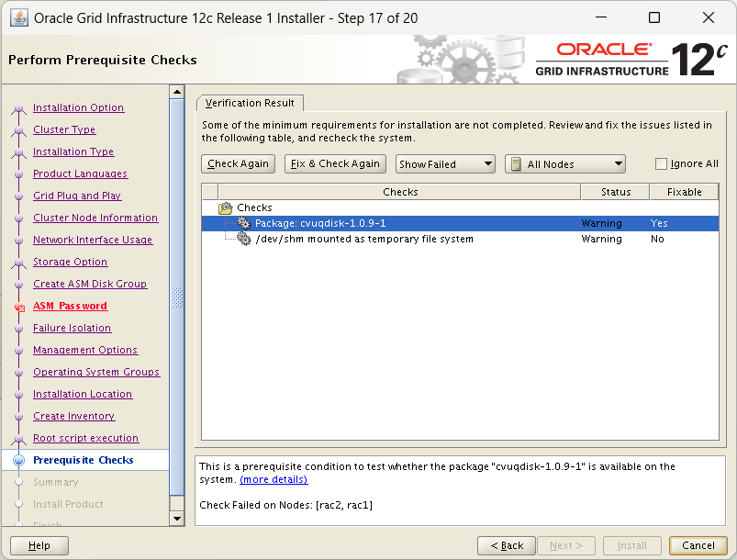Click gear icon beside cvuqdisk package row
The width and height of the screenshot is (737, 560).
(x=243, y=223)
